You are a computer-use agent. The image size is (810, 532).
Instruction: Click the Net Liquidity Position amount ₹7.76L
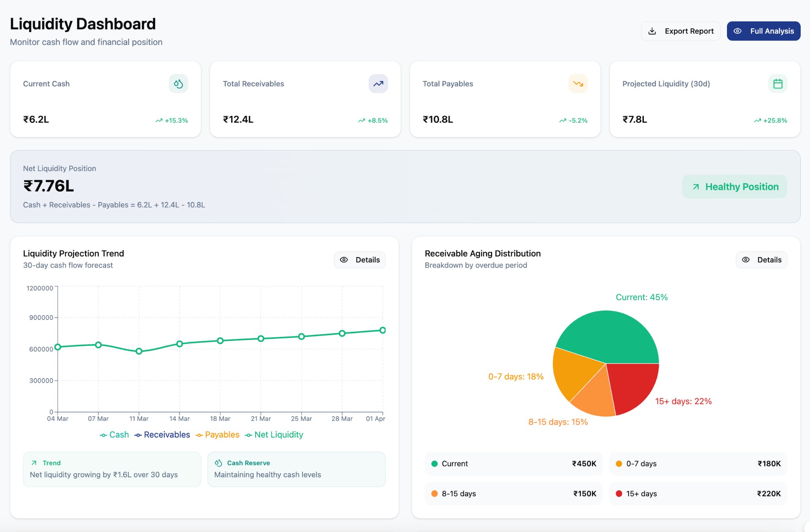[x=49, y=186]
